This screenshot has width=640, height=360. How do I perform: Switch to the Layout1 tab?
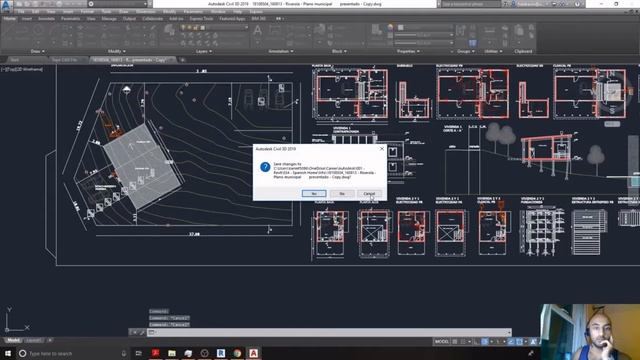(33, 340)
